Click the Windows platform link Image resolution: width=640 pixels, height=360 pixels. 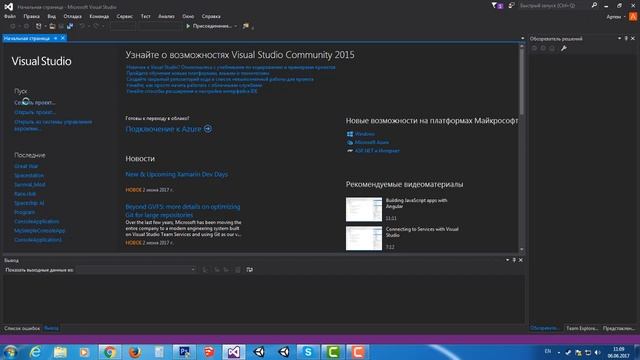click(x=364, y=134)
